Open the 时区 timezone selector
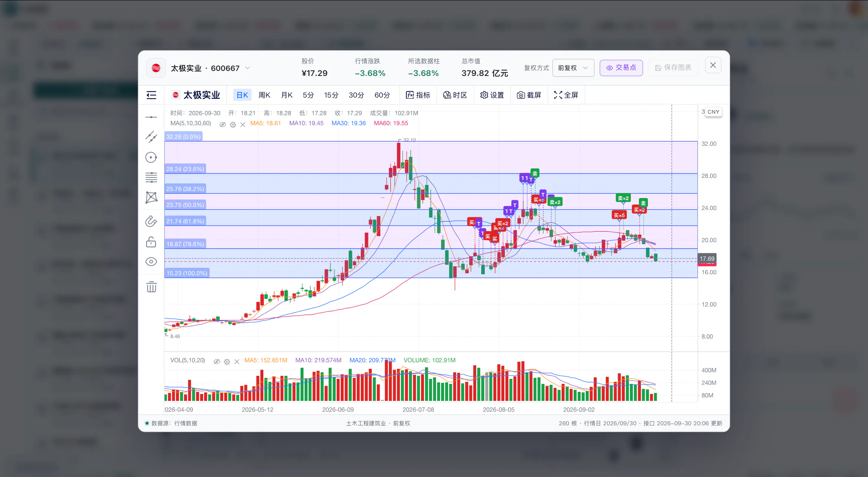The image size is (868, 477). pyautogui.click(x=455, y=95)
